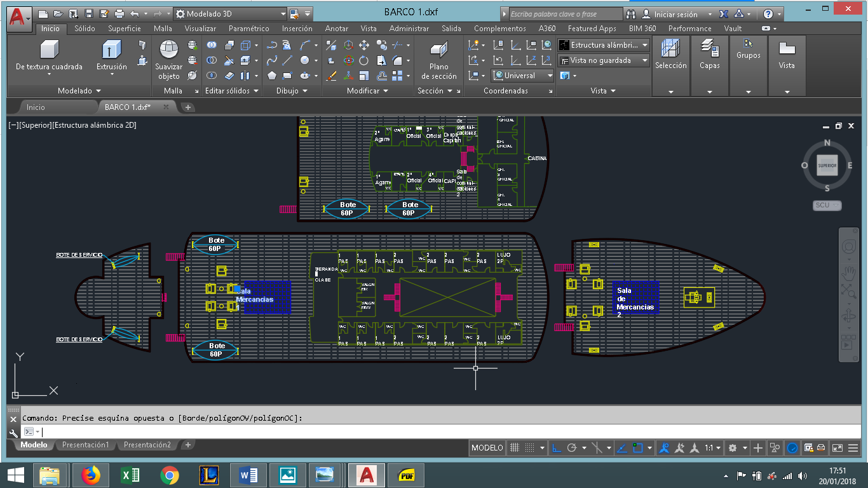The width and height of the screenshot is (868, 488).
Task: Click the ViewCube SUPERIOR face
Action: click(x=827, y=165)
